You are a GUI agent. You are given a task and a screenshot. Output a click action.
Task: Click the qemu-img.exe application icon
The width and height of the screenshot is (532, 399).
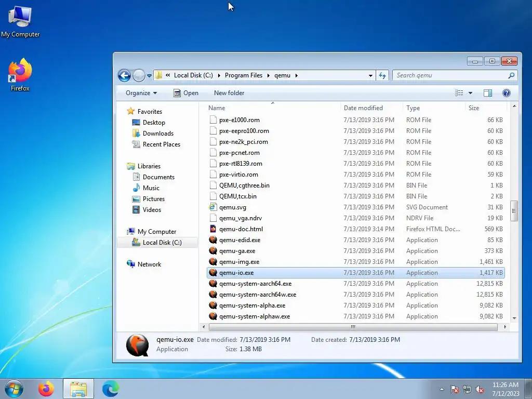(212, 262)
